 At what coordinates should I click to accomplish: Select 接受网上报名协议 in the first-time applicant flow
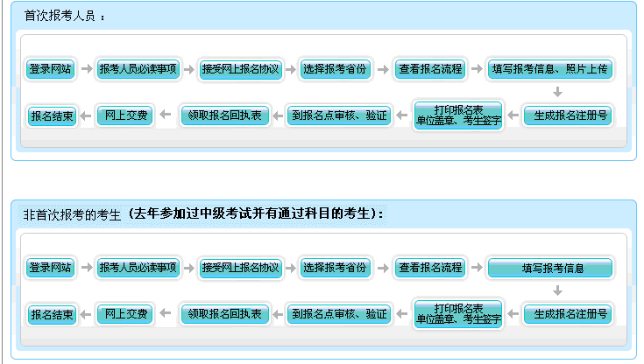240,69
